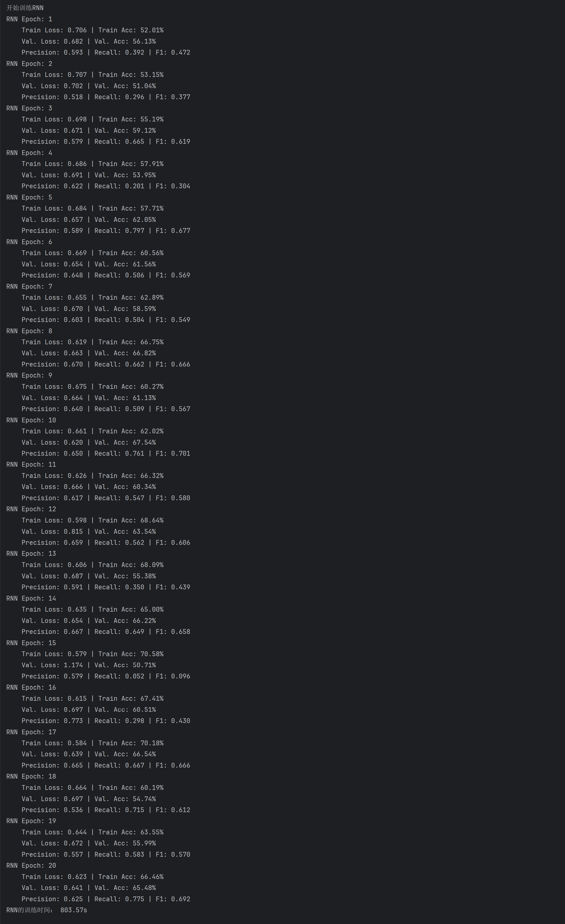Click the "RNN Epoch: 1" line
The height and width of the screenshot is (924, 565).
[x=29, y=19]
